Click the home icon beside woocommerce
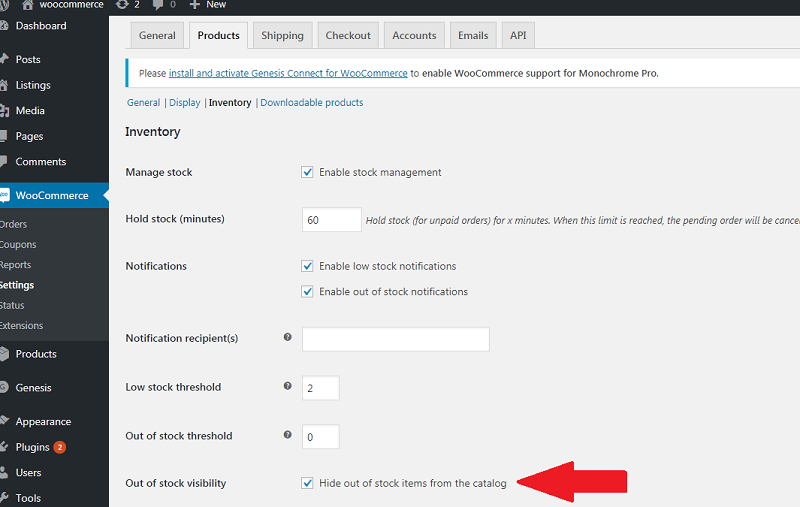The width and height of the screenshot is (800, 507). coord(28,5)
